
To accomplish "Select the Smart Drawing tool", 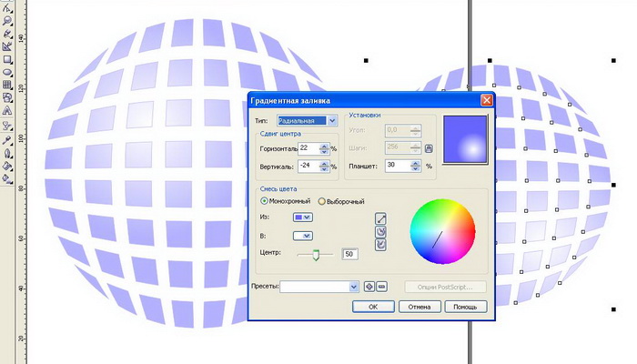I will 7,46.
